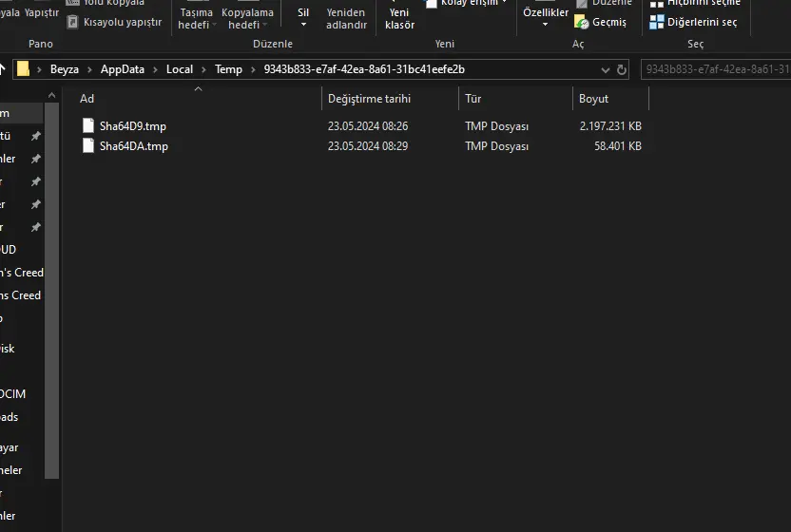Sort by the Boyut size column header
This screenshot has width=791, height=532.
click(x=593, y=99)
